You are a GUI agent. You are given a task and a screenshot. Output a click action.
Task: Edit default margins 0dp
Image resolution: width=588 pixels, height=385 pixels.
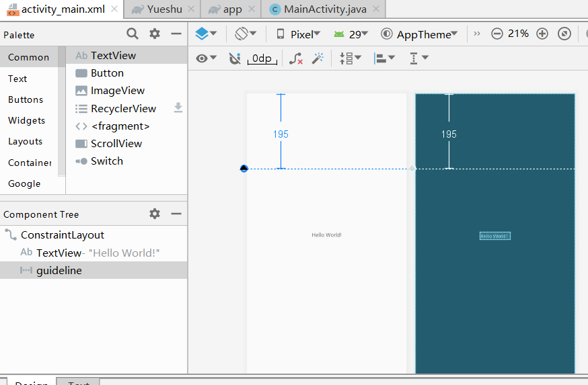262,58
